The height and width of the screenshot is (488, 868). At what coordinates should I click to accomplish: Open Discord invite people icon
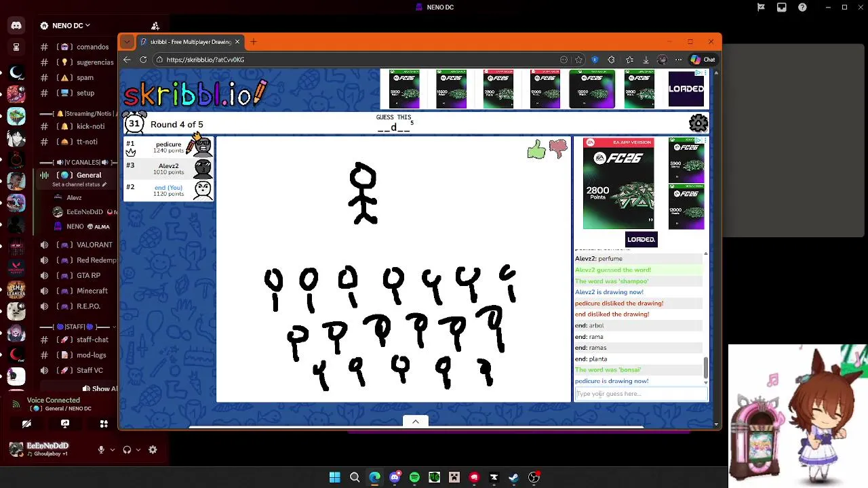155,26
